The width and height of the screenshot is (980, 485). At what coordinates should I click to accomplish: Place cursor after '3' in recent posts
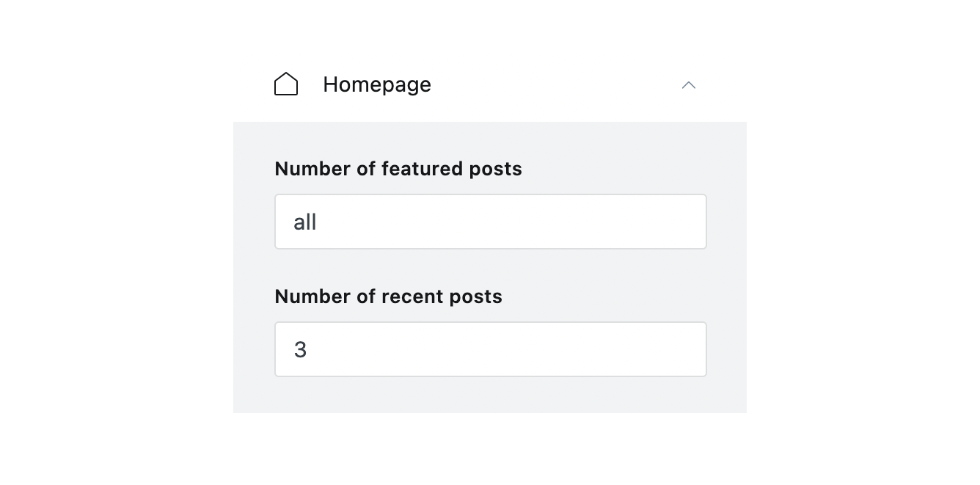[x=308, y=350]
